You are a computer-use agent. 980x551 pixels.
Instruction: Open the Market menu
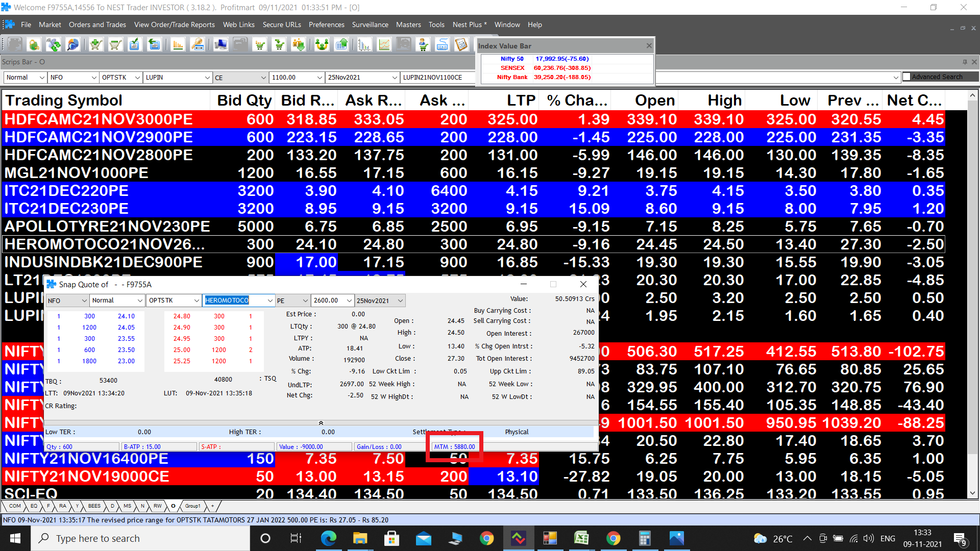(x=50, y=24)
